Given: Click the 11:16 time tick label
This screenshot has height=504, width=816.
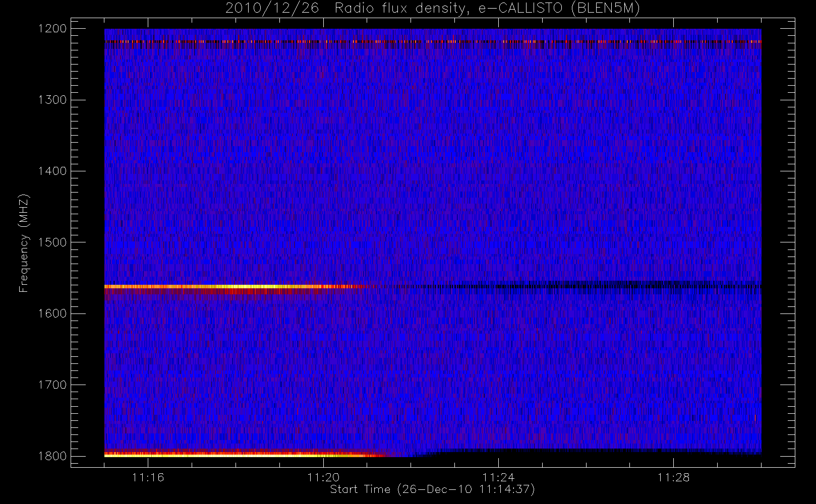Looking at the screenshot, I should (148, 477).
